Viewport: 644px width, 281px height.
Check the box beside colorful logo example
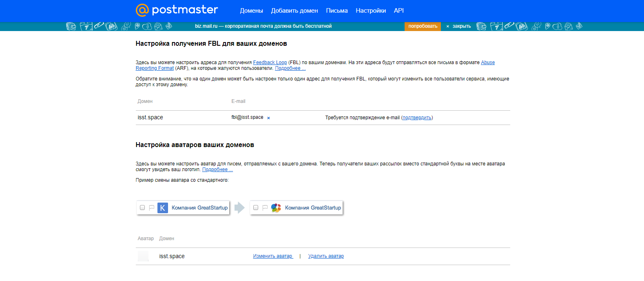[256, 208]
